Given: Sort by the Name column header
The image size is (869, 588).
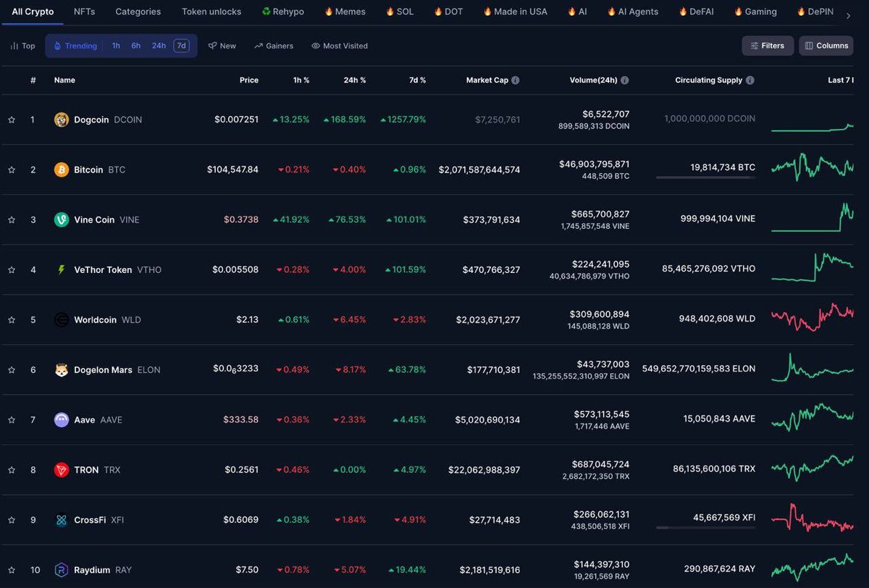Looking at the screenshot, I should [x=64, y=80].
